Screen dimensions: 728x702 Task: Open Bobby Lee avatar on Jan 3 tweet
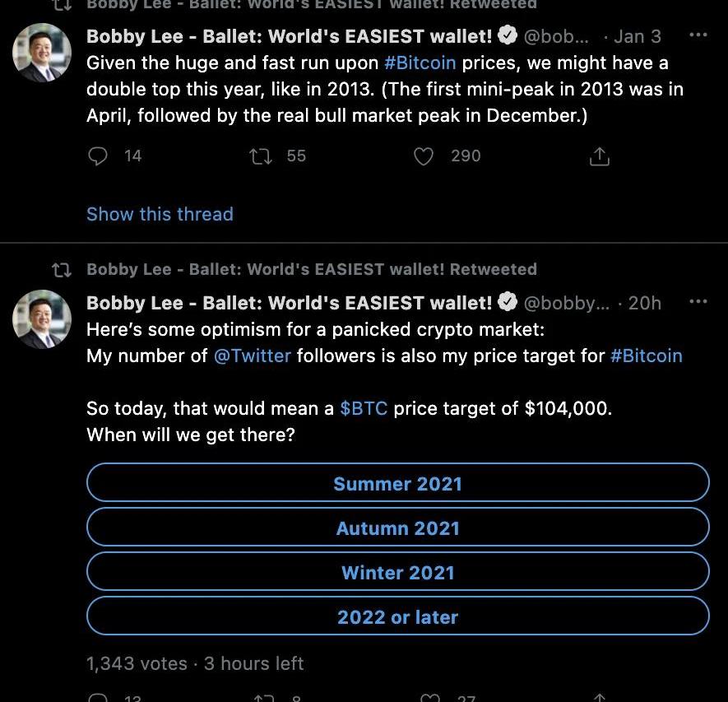coord(42,53)
